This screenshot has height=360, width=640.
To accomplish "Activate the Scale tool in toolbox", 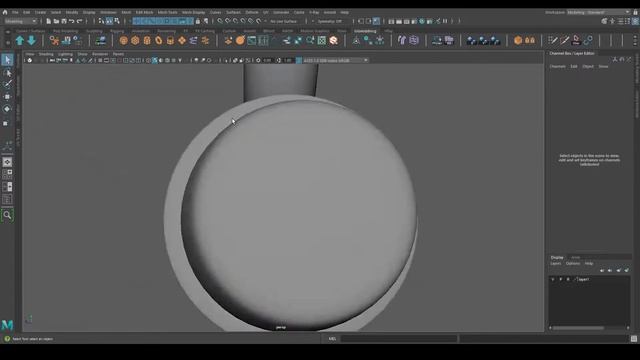I will click(6, 123).
